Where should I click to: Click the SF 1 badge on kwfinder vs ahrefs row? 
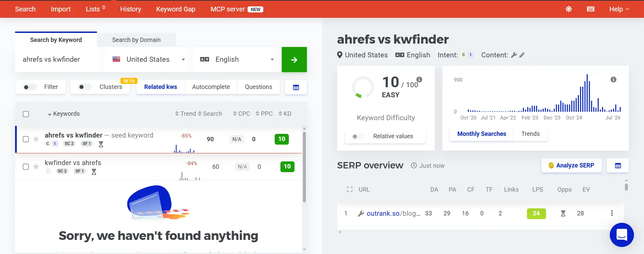click(79, 171)
